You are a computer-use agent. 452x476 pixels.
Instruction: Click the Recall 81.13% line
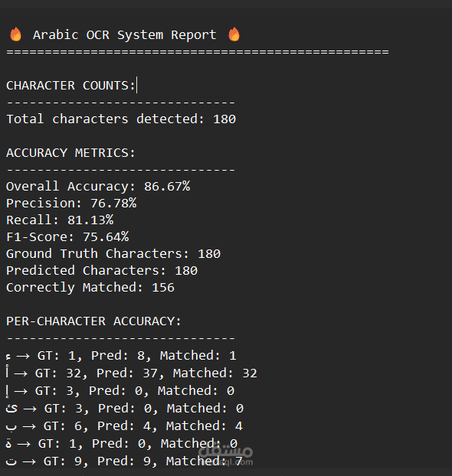(x=60, y=220)
